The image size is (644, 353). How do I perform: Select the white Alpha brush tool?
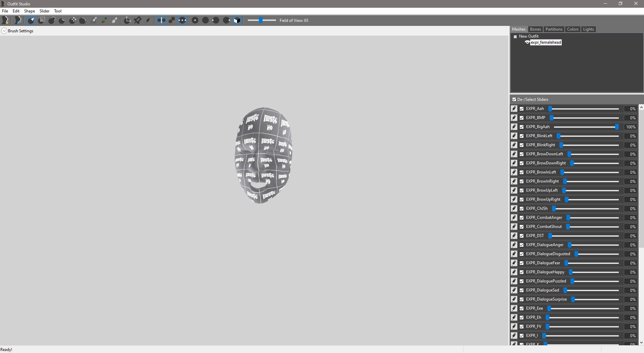click(x=114, y=21)
